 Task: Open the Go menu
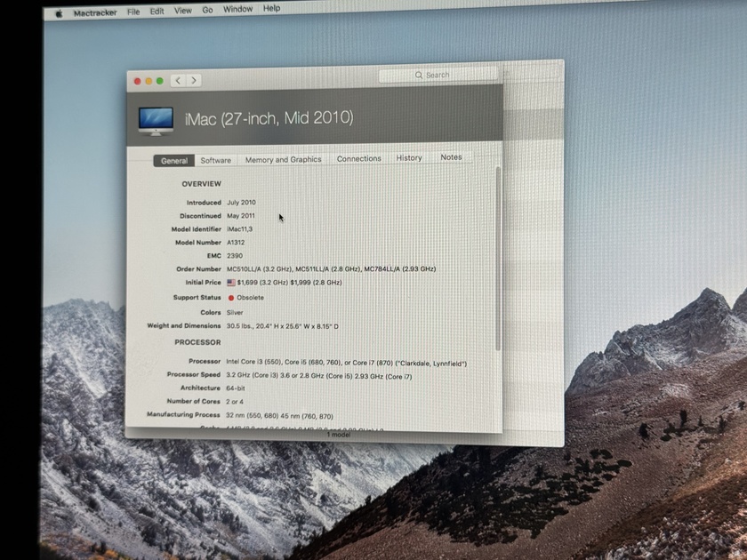tap(206, 10)
